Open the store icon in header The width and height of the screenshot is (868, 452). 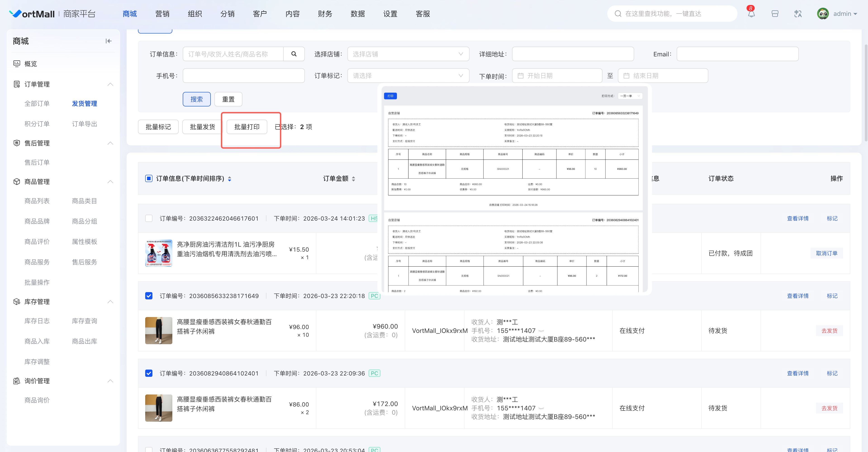[x=775, y=14]
